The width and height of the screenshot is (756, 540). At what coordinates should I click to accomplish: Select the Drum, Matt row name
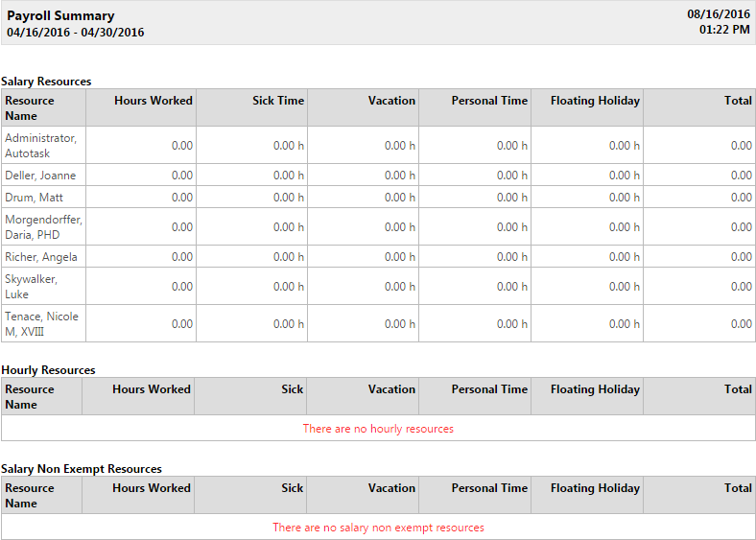click(34, 198)
